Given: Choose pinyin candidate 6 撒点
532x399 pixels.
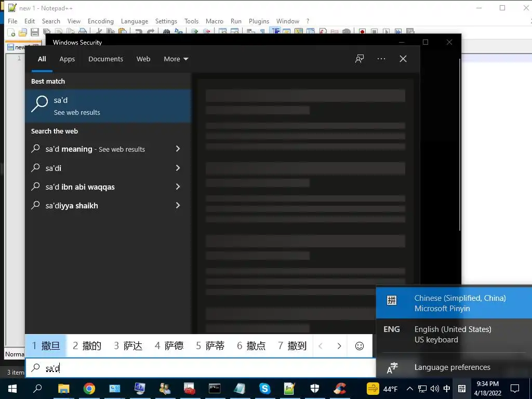Looking at the screenshot, I should pyautogui.click(x=251, y=345).
